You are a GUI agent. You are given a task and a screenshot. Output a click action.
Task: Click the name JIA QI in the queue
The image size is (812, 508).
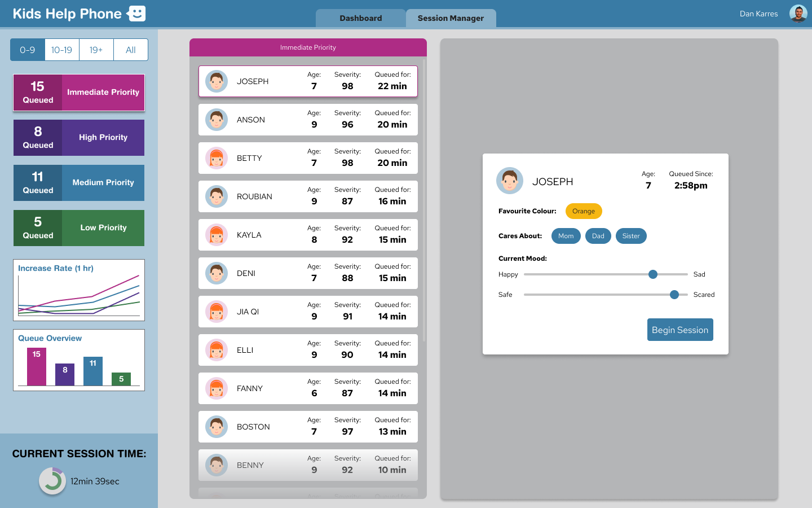pyautogui.click(x=248, y=312)
